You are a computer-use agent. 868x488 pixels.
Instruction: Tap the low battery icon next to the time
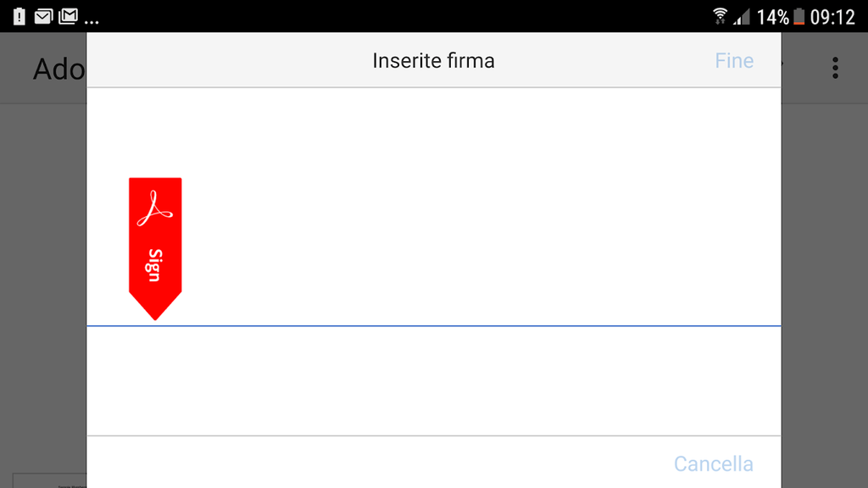click(x=798, y=17)
